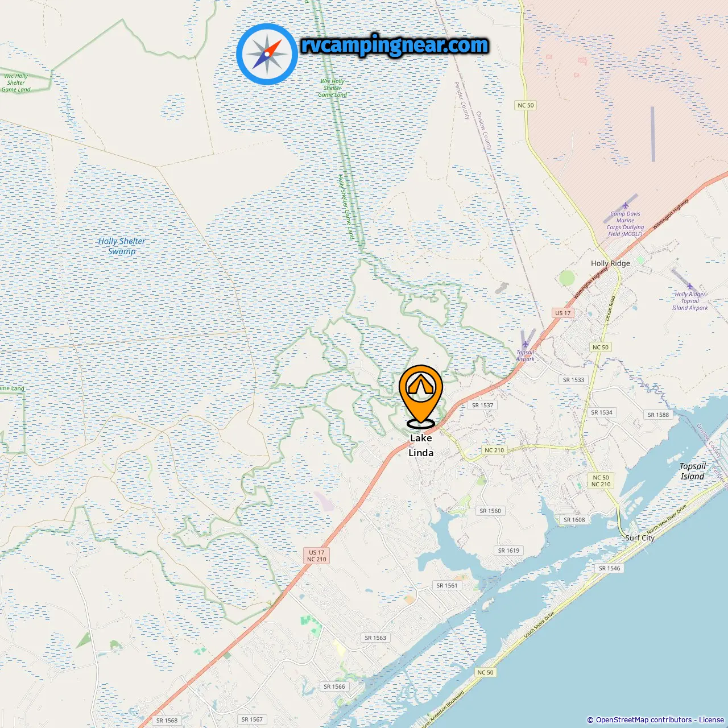Click the SR 1563 road shield
The height and width of the screenshot is (728, 728).
[375, 638]
